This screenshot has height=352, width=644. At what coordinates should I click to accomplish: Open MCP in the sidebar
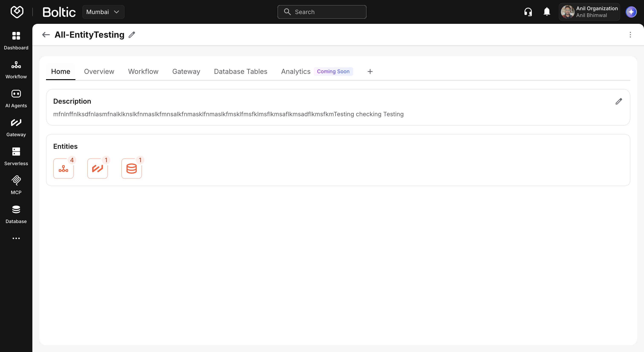click(16, 186)
